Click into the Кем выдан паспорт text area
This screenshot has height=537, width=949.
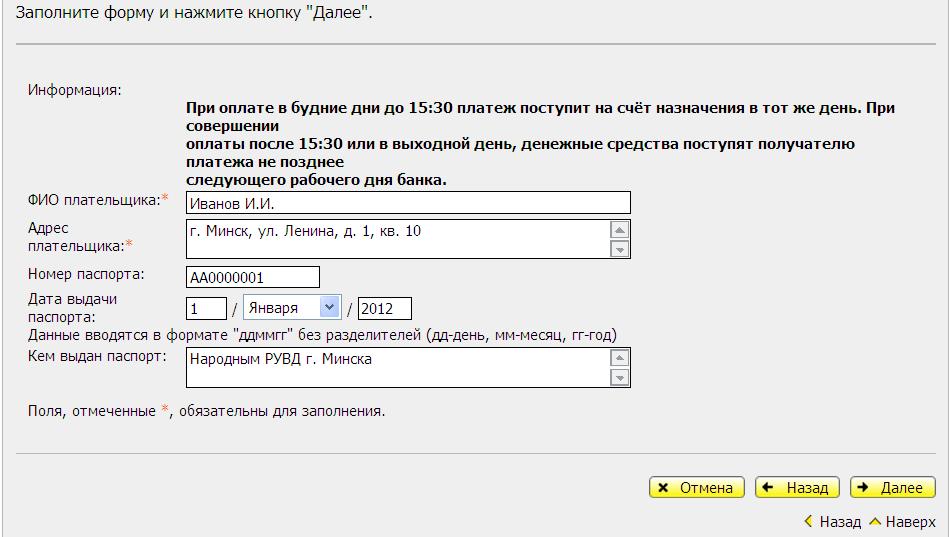pyautogui.click(x=397, y=367)
